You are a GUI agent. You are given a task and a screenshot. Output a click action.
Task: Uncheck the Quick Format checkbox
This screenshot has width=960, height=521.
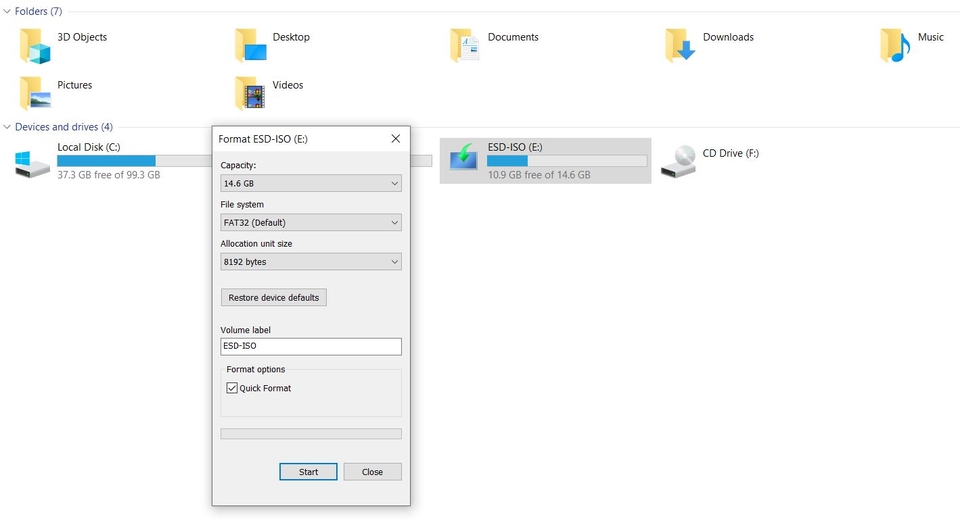[233, 388]
